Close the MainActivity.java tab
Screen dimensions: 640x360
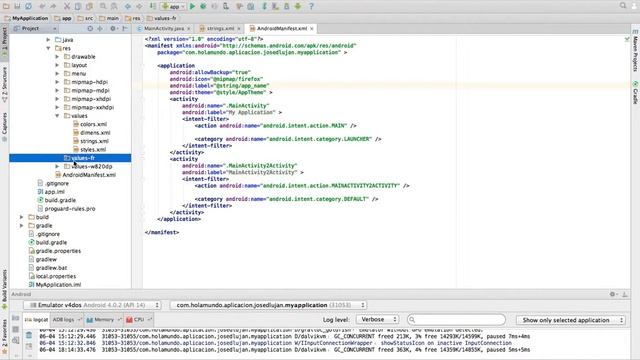(189, 29)
